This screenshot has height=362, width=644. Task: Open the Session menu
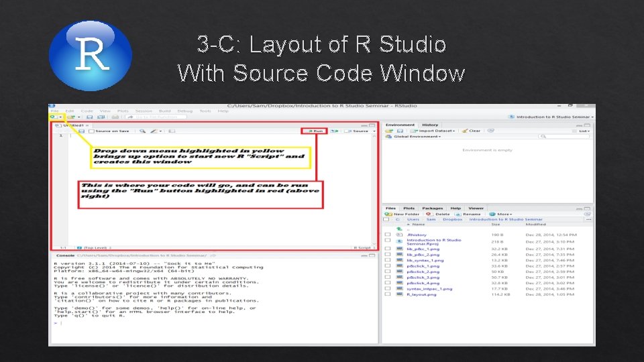(x=144, y=111)
